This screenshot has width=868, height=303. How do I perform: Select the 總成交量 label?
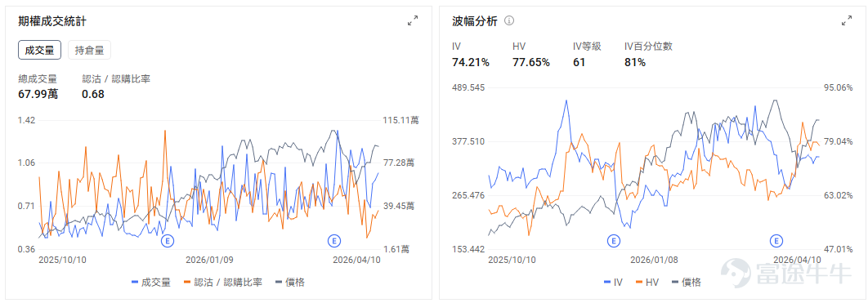pyautogui.click(x=38, y=79)
